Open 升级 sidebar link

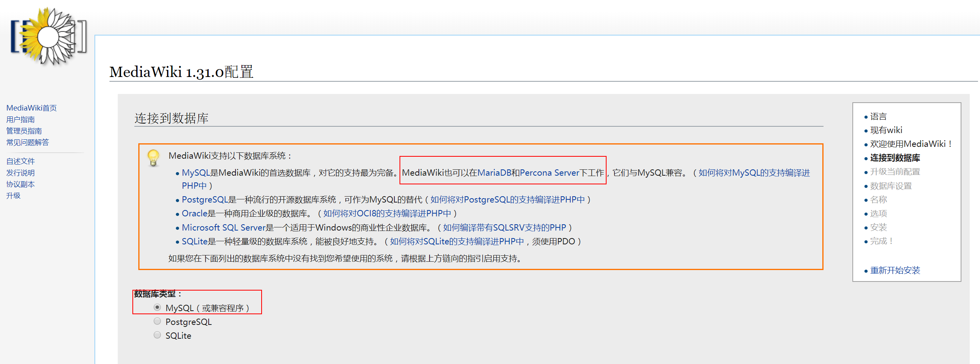pyautogui.click(x=13, y=195)
